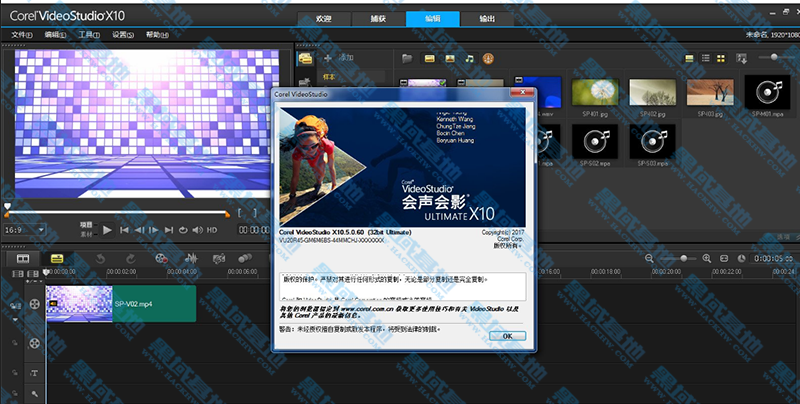
Task: Open the 16:9 aspect ratio dropdown
Action: point(24,230)
